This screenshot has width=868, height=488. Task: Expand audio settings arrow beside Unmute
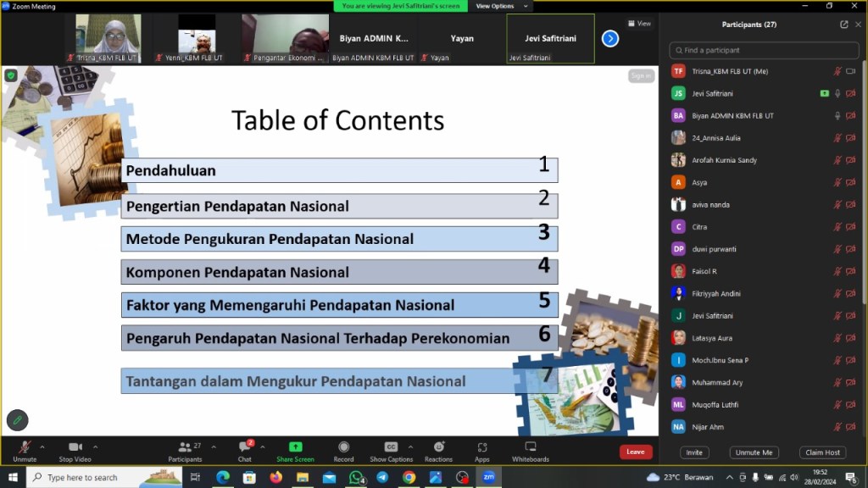pyautogui.click(x=42, y=446)
